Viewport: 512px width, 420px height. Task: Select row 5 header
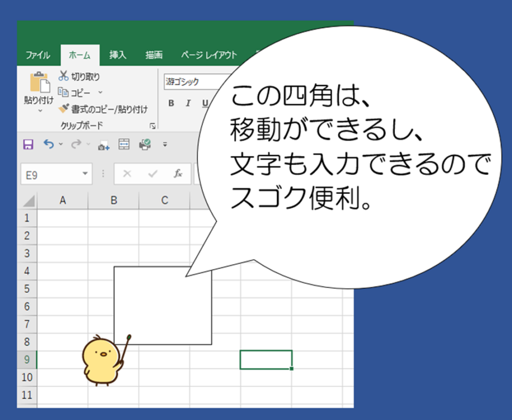[27, 288]
